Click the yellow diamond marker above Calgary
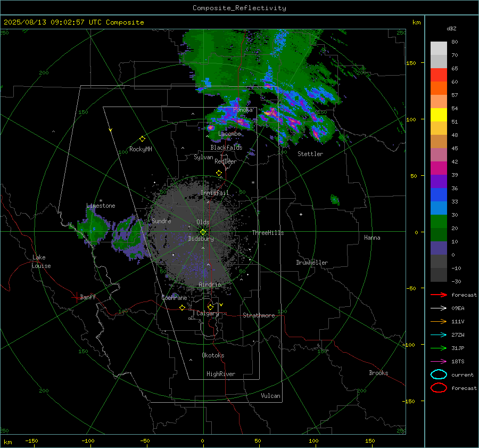 [x=210, y=307]
